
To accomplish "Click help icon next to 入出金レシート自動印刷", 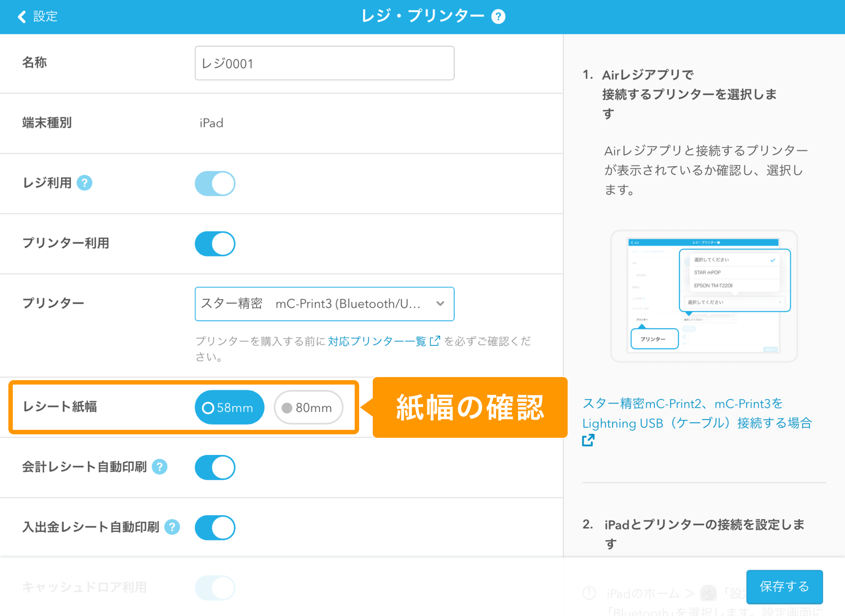I will 172,527.
